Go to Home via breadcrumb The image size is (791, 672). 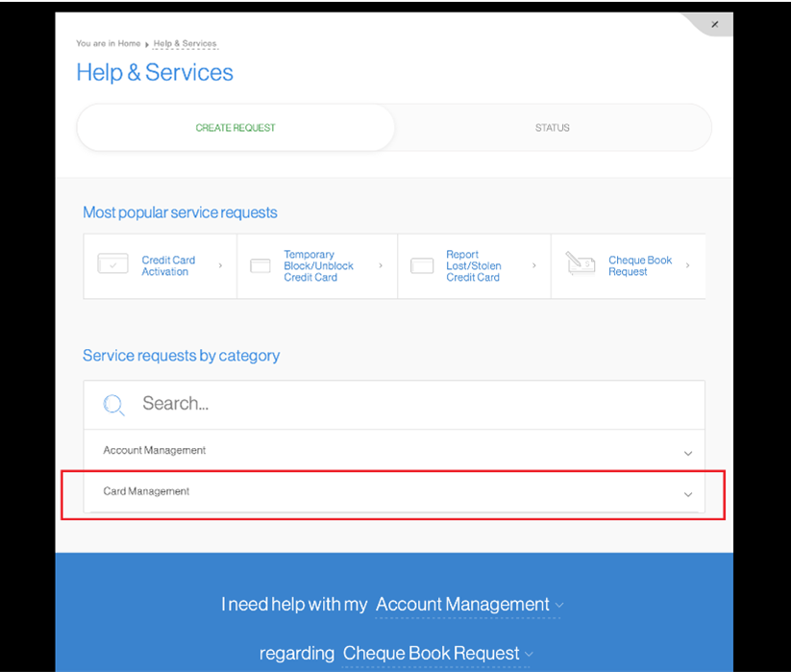tap(129, 44)
